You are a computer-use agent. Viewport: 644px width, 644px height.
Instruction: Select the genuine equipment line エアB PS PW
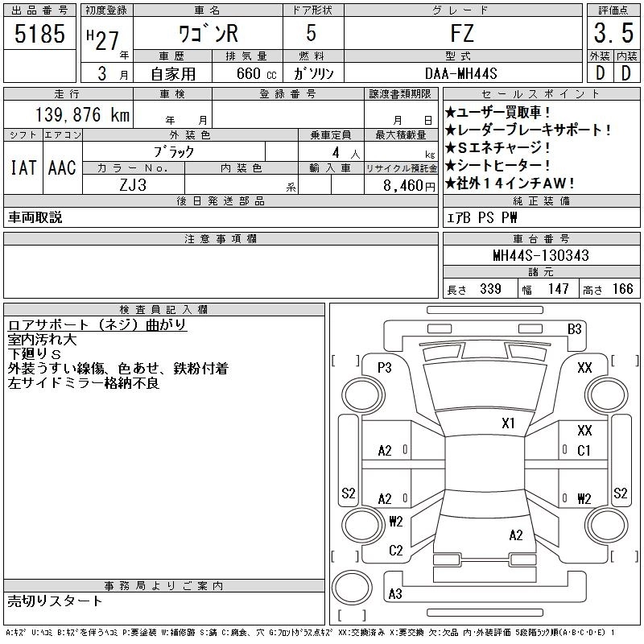pos(481,217)
